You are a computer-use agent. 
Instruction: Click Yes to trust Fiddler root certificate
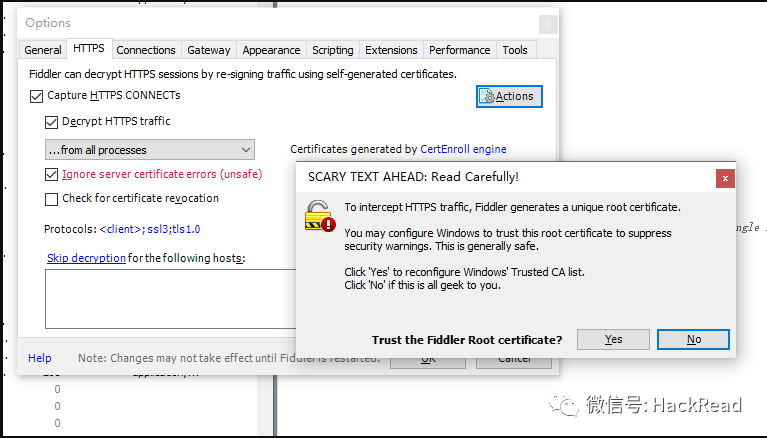[613, 339]
